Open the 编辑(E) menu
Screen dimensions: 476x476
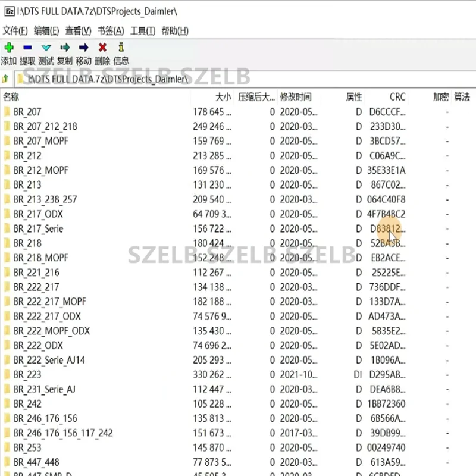pyautogui.click(x=46, y=31)
